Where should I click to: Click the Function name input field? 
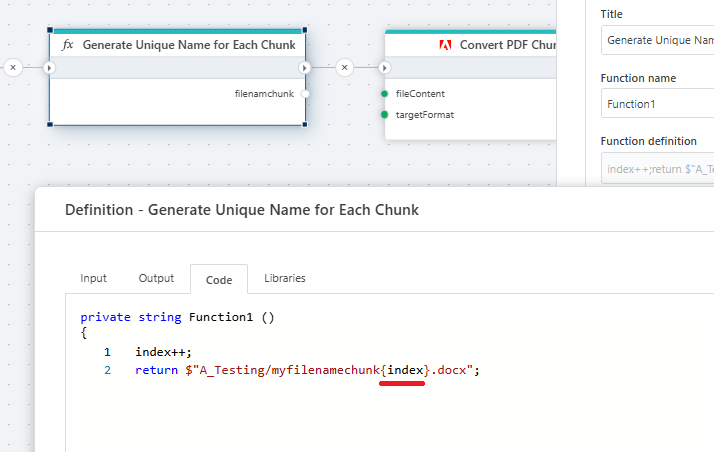[x=656, y=104]
